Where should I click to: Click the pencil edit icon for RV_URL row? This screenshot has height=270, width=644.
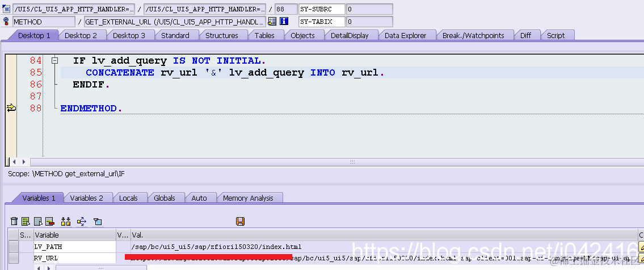641,259
